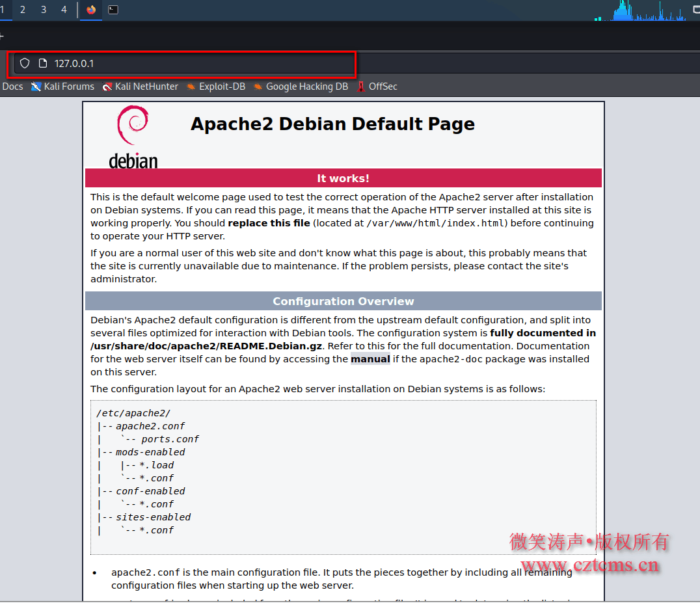Open the OffSec bookmark
The height and width of the screenshot is (603, 700).
[377, 87]
